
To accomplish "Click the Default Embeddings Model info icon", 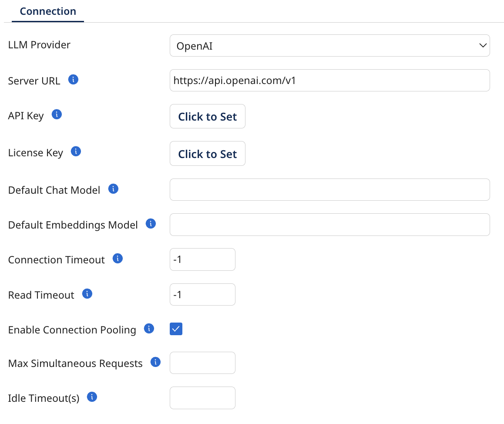I will pyautogui.click(x=150, y=223).
